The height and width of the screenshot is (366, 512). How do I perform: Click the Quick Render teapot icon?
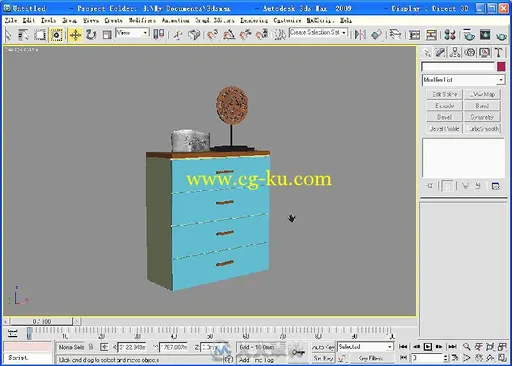tap(501, 35)
